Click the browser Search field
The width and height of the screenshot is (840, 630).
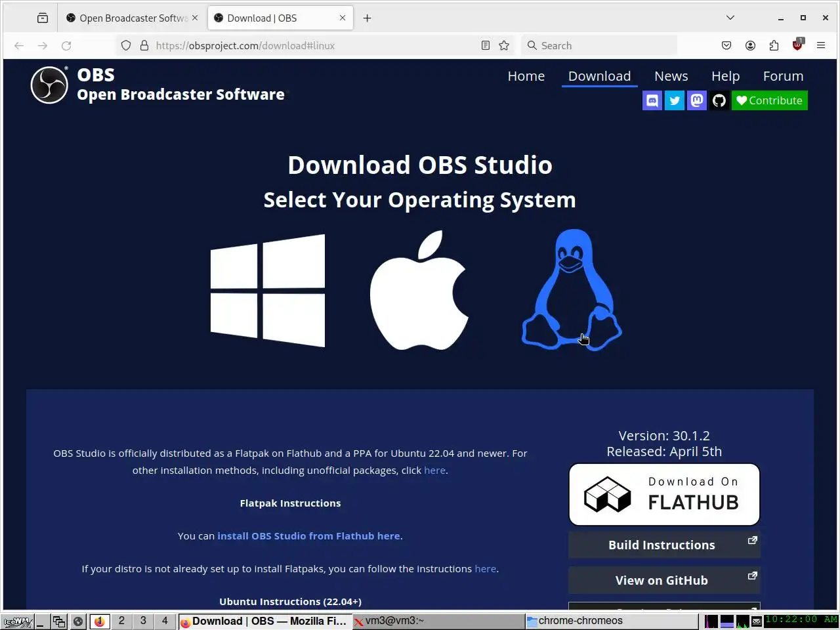(600, 45)
